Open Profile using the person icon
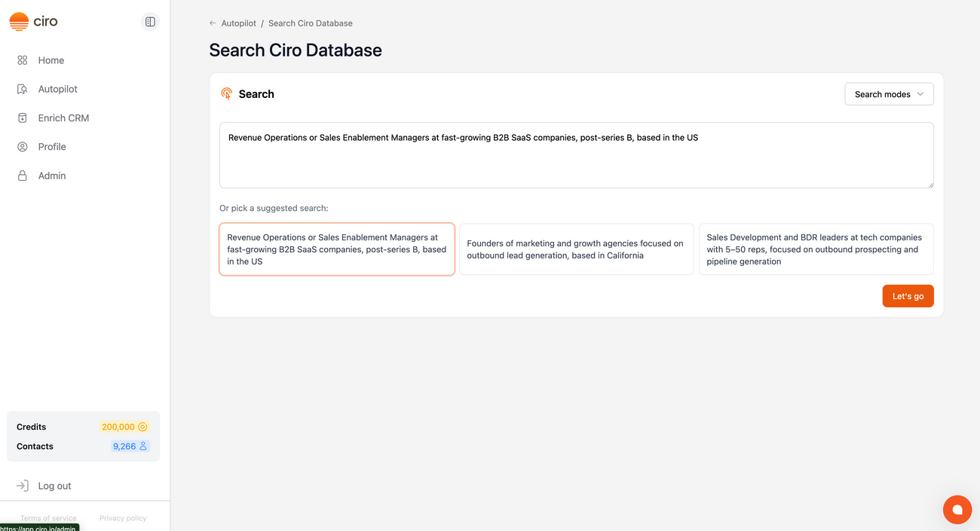This screenshot has height=531, width=980. click(22, 146)
